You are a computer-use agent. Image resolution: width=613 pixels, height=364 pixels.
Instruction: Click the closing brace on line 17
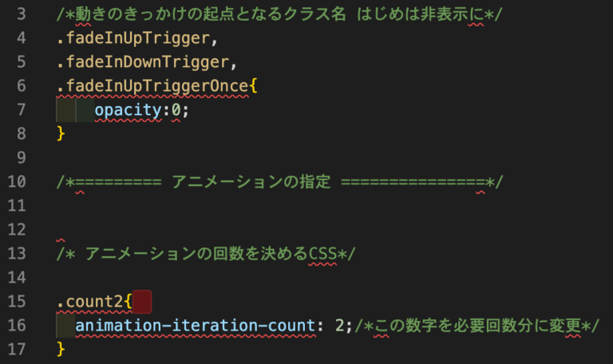pyautogui.click(x=61, y=349)
